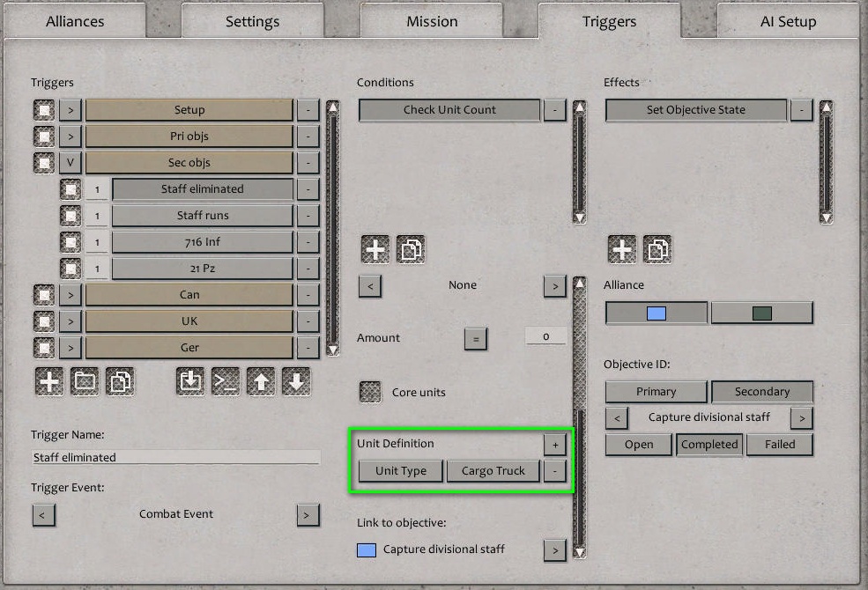This screenshot has width=868, height=590.
Task: Copy the selected effect
Action: click(x=657, y=249)
